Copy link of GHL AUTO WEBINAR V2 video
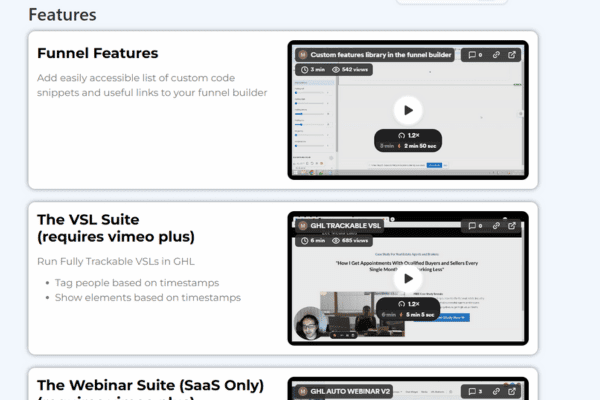 click(496, 391)
